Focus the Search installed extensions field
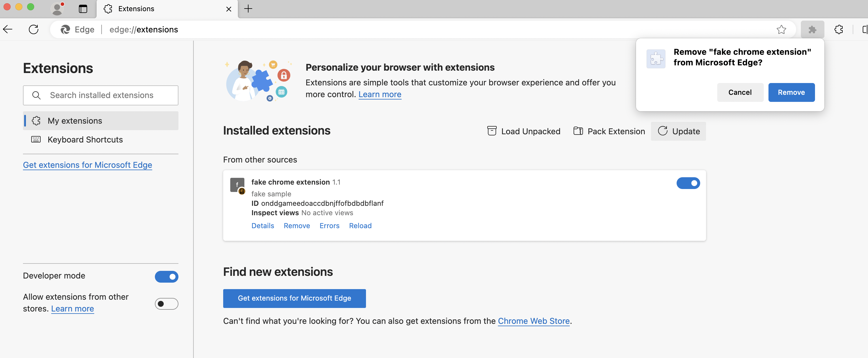868x358 pixels. pyautogui.click(x=101, y=95)
